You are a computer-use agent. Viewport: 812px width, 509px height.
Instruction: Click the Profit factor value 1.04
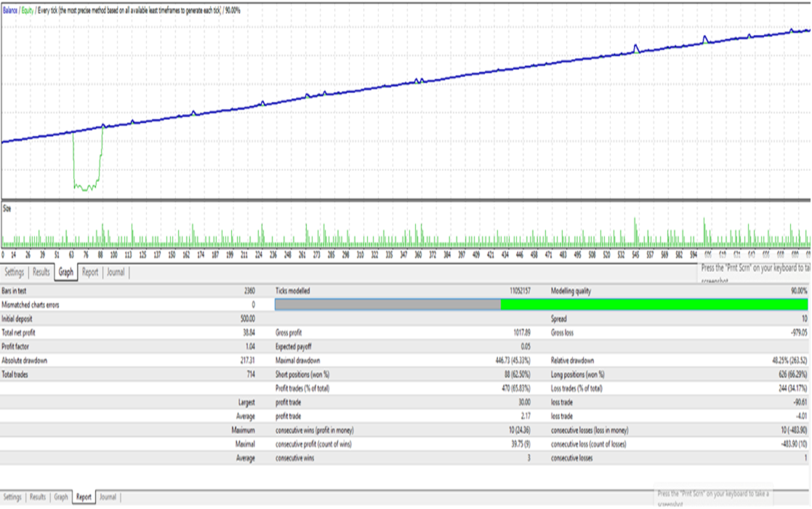coord(250,347)
